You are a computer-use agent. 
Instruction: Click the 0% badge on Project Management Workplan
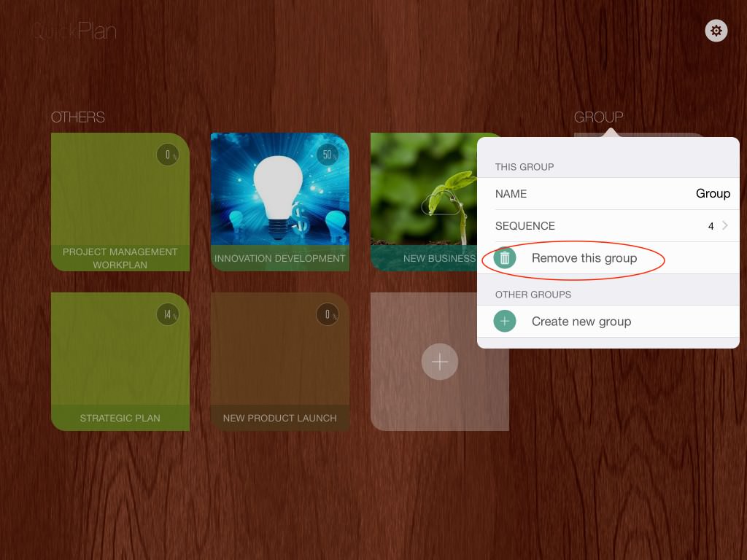pyautogui.click(x=168, y=155)
